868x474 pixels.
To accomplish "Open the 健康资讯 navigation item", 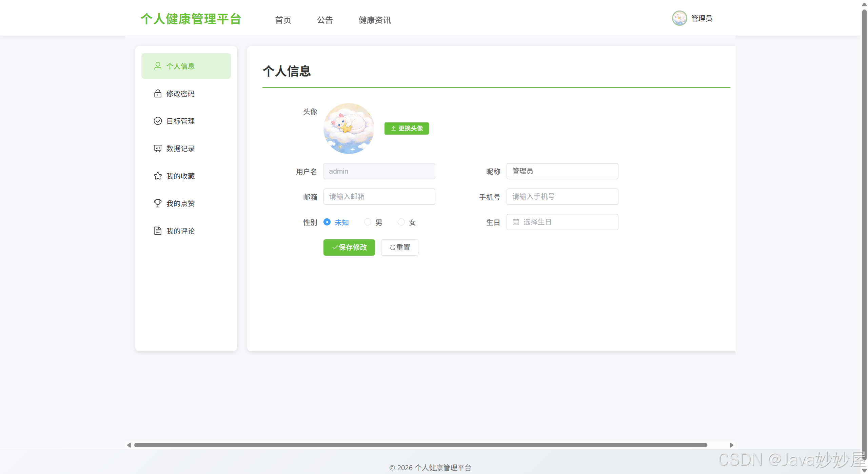I will (x=375, y=20).
